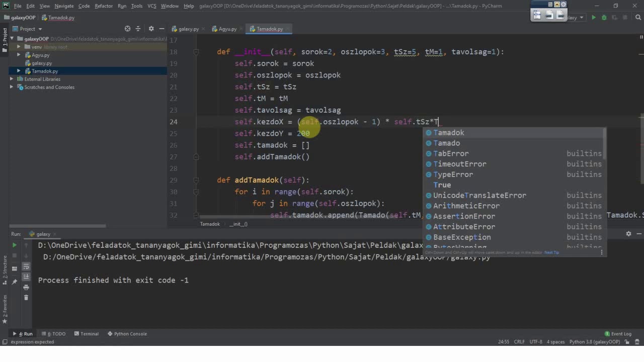644x362 pixels.
Task: Expand External Libraries node
Action: 12,79
